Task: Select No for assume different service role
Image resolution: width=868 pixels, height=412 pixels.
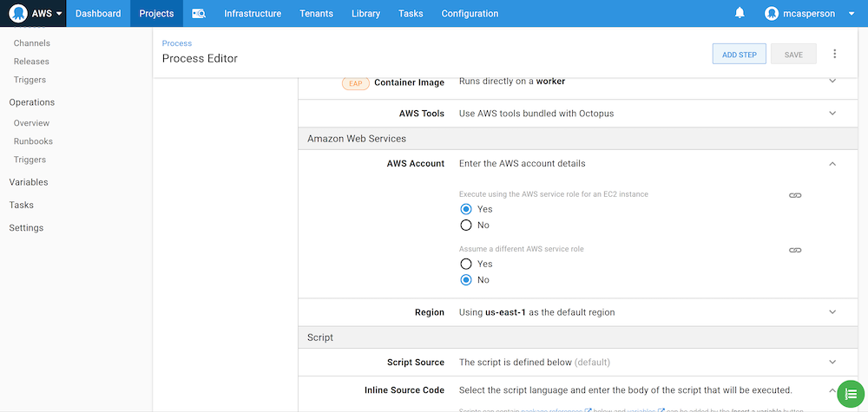Action: click(466, 280)
